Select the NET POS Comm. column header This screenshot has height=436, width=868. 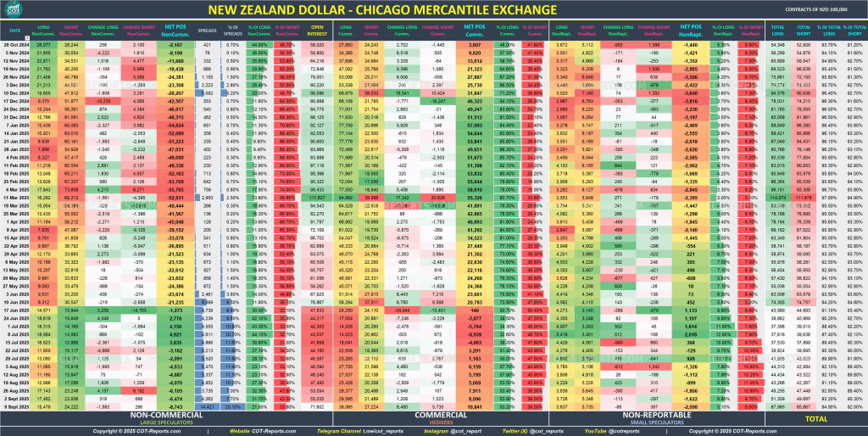click(476, 31)
